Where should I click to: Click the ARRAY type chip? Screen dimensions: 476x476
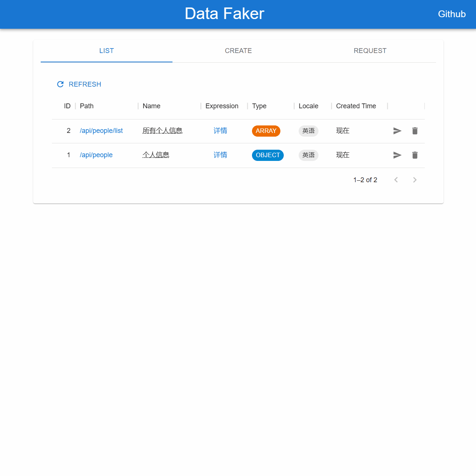pyautogui.click(x=266, y=131)
